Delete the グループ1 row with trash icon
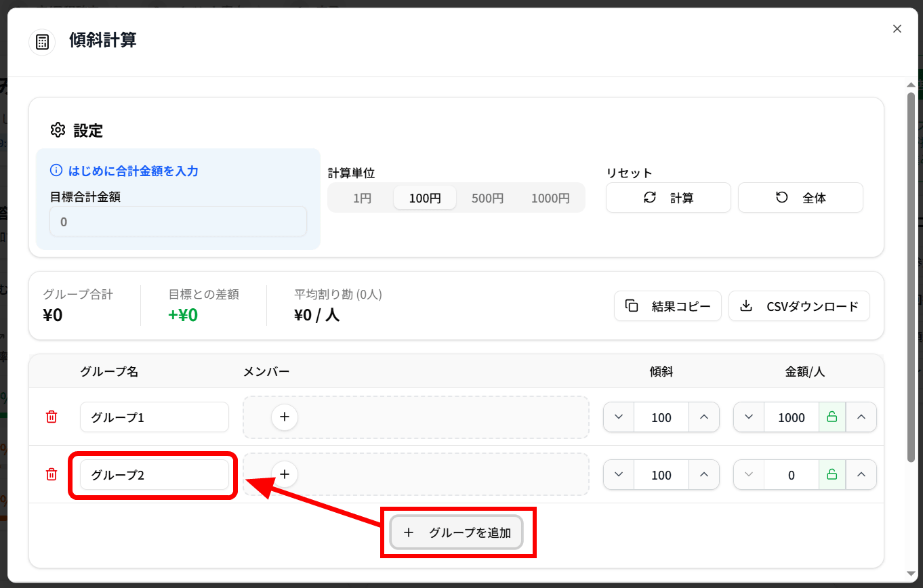 pyautogui.click(x=52, y=417)
